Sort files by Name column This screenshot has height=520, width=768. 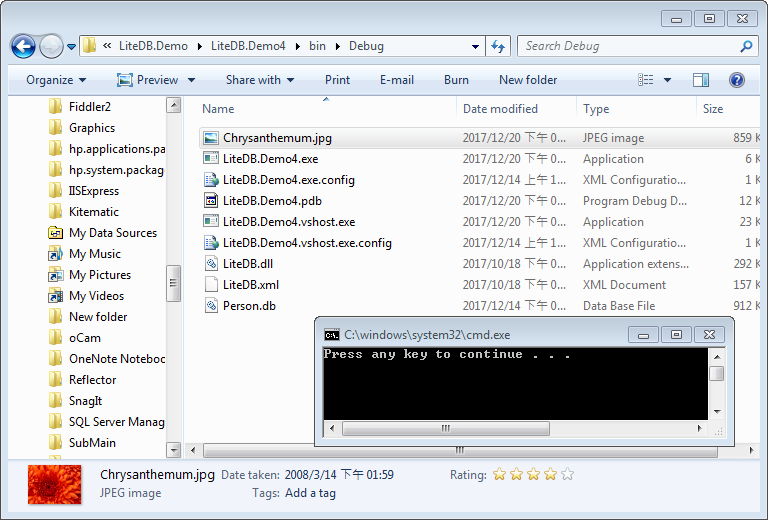pos(218,109)
